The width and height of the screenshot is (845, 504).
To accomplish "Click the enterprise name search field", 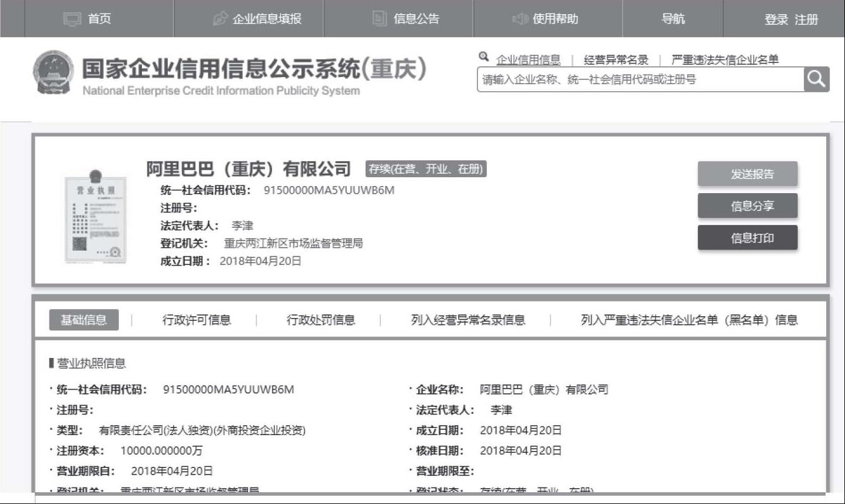I will pyautogui.click(x=640, y=79).
